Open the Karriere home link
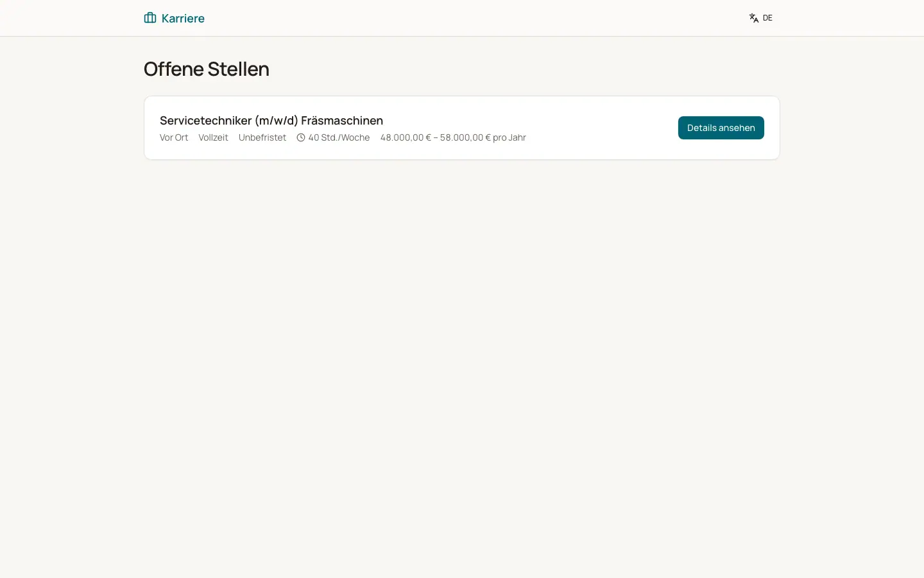 tap(174, 18)
